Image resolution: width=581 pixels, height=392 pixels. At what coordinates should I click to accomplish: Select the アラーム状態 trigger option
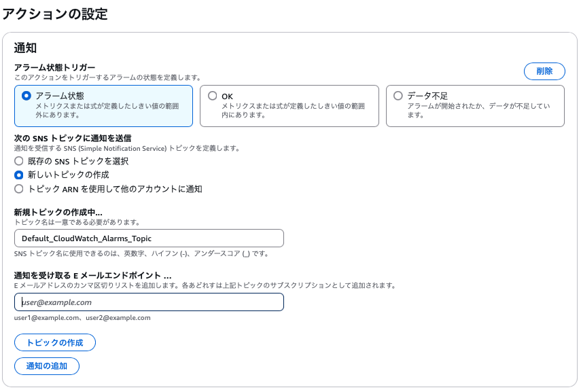pos(26,95)
